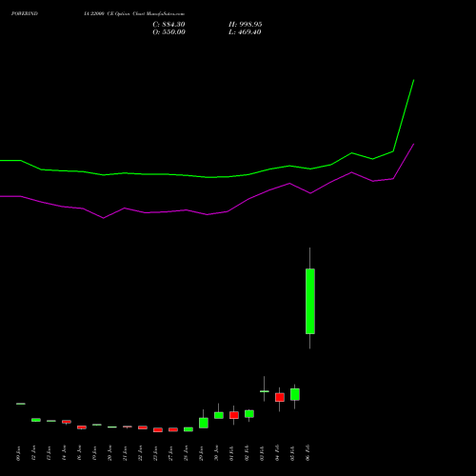Select the 03 Feb date label
Image resolution: width=476 pixels, height=476 pixels.
pyautogui.click(x=262, y=453)
